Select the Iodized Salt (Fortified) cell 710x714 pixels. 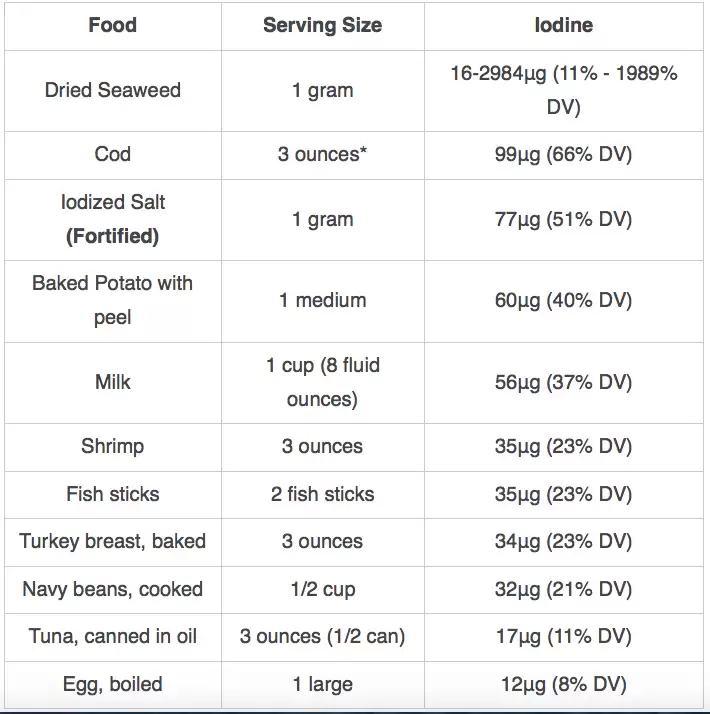(x=112, y=219)
